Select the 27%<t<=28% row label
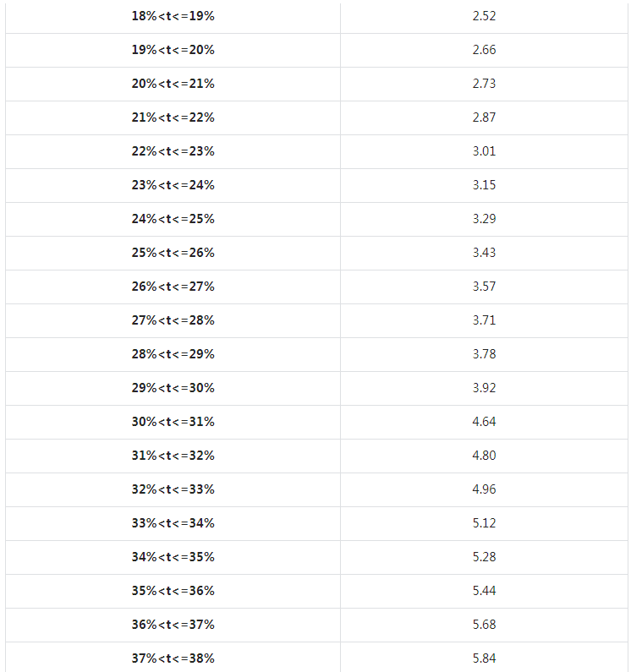The height and width of the screenshot is (672, 631). [173, 320]
